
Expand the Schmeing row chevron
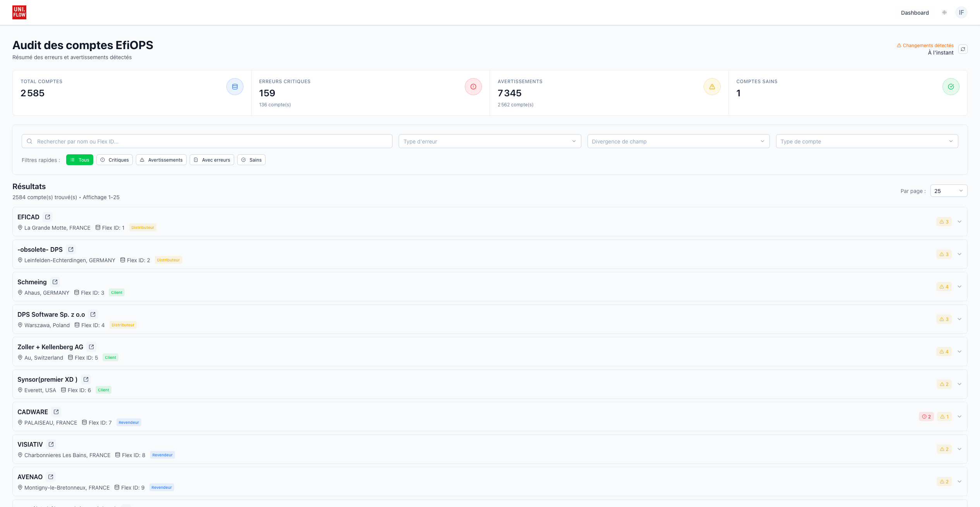(x=959, y=287)
